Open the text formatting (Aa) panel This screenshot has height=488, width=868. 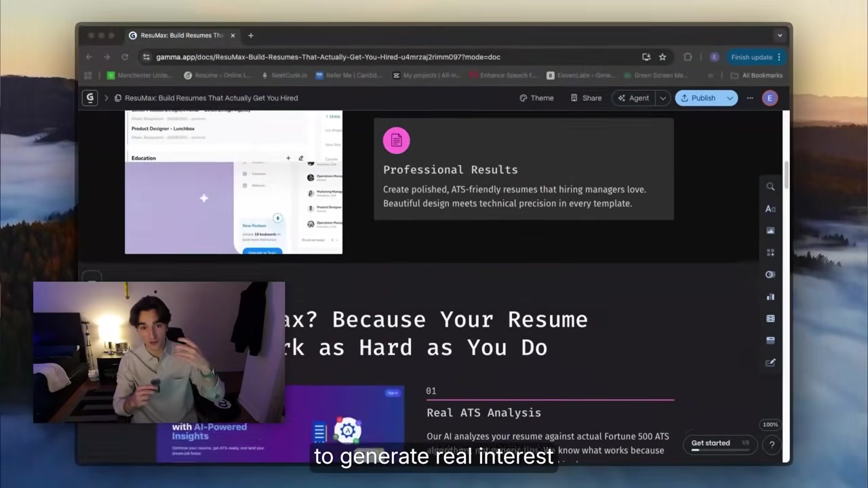(770, 209)
